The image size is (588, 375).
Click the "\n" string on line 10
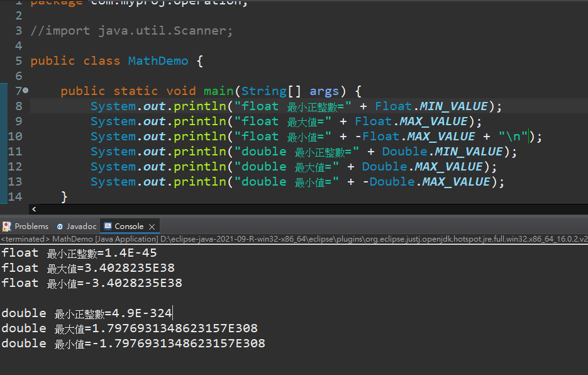pos(513,137)
